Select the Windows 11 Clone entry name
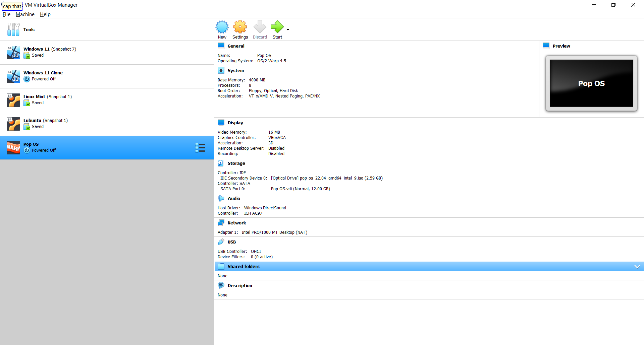 click(x=43, y=73)
